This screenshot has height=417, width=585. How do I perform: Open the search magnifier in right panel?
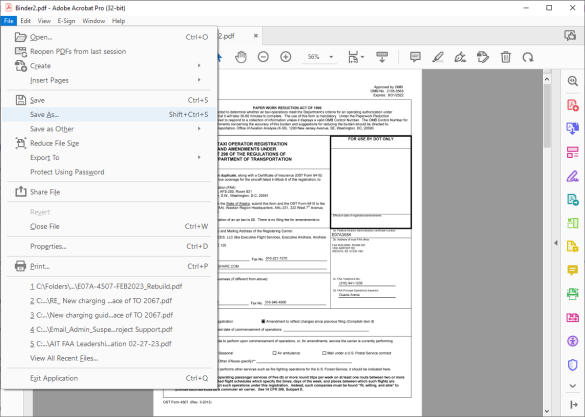573,81
